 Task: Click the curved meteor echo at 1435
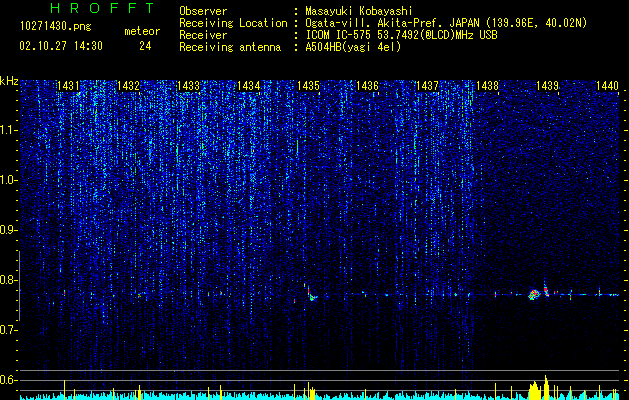pyautogui.click(x=311, y=294)
